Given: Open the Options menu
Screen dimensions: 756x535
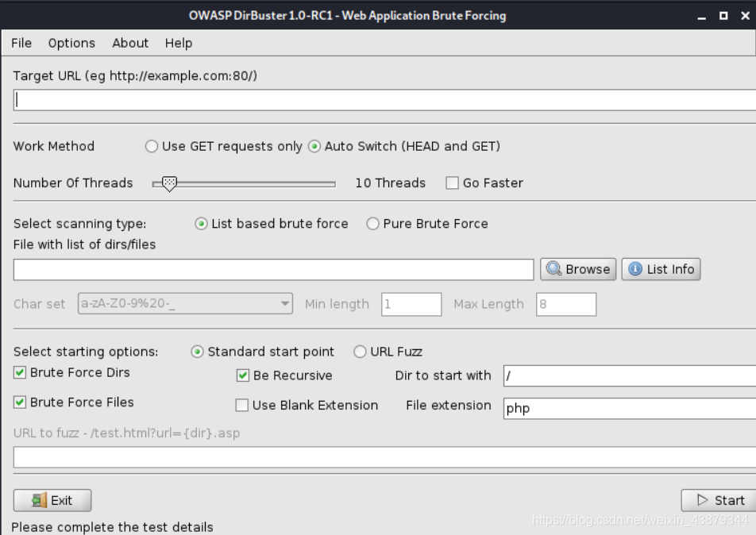Looking at the screenshot, I should [71, 43].
